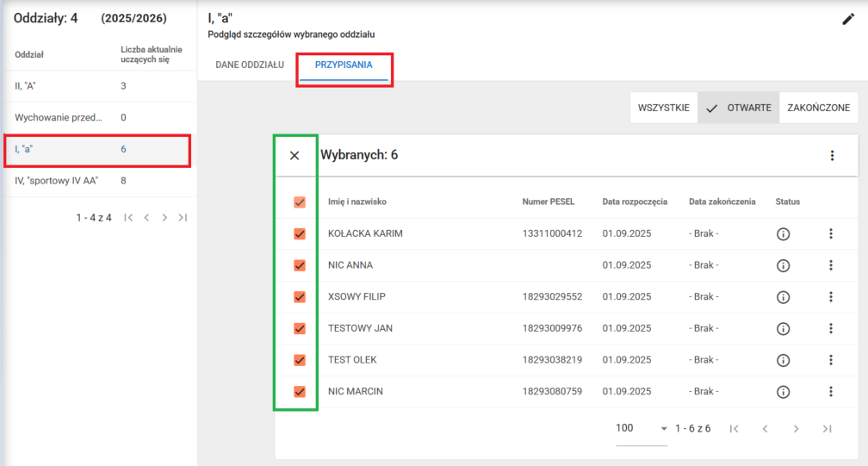868x466 pixels.
Task: Click the pencil edit icon for class I "a"
Action: click(x=848, y=20)
